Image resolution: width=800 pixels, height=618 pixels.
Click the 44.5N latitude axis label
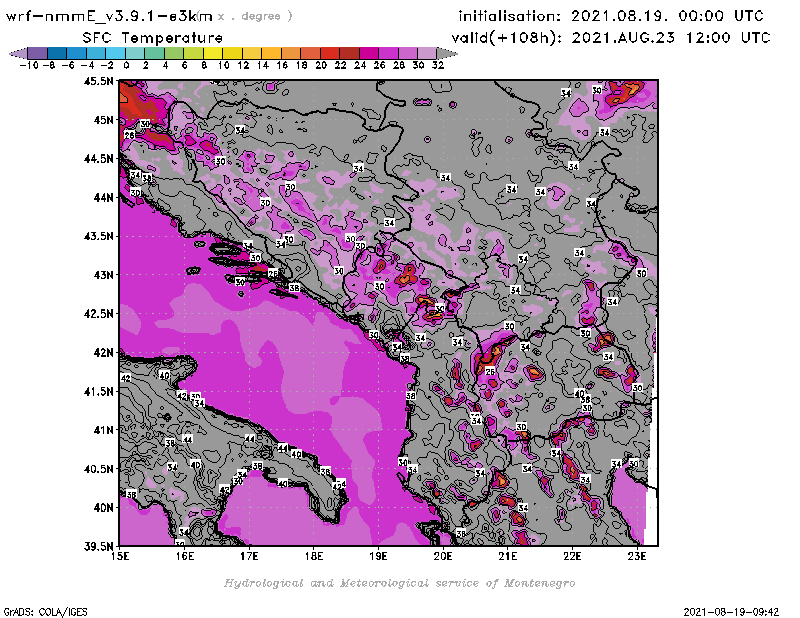98,159
